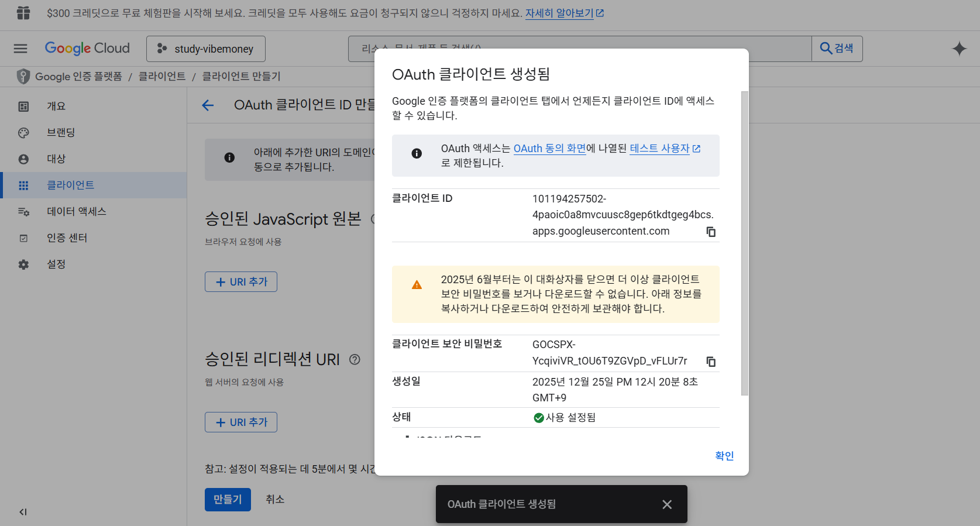Click the 데이터 액세스 icon in sidebar

pyautogui.click(x=23, y=212)
